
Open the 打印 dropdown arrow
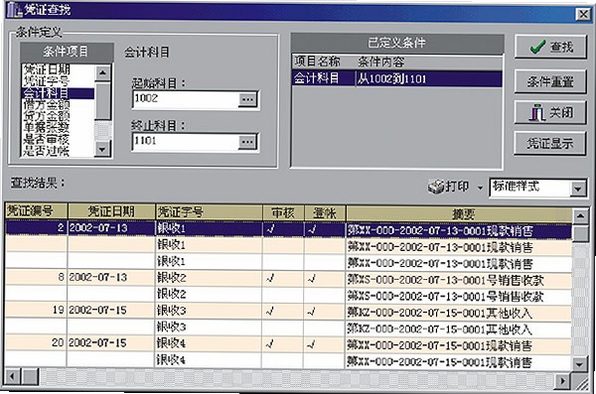[480, 188]
